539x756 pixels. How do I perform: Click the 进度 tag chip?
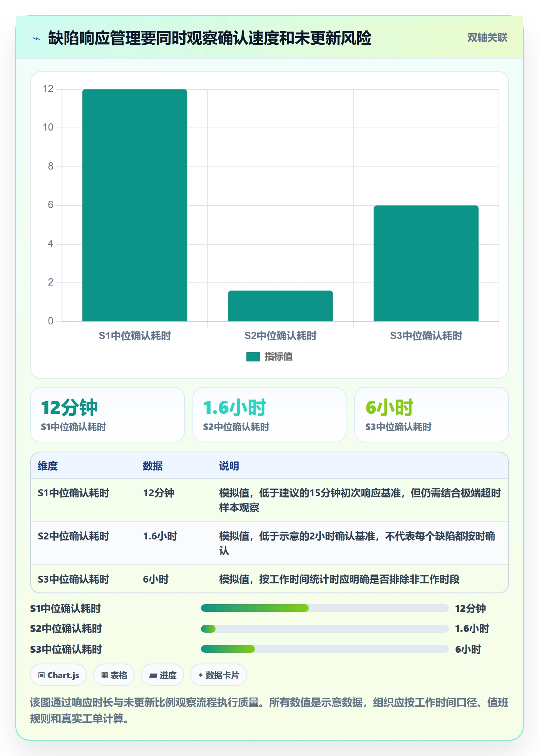pyautogui.click(x=162, y=675)
